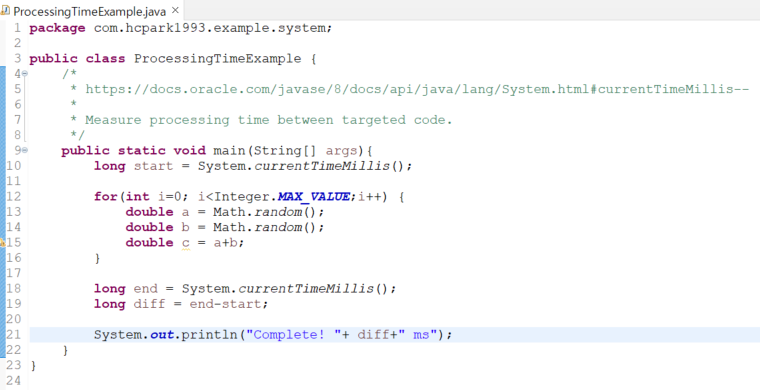Click the a+b expression on line 15
The height and width of the screenshot is (390, 760).
point(225,243)
